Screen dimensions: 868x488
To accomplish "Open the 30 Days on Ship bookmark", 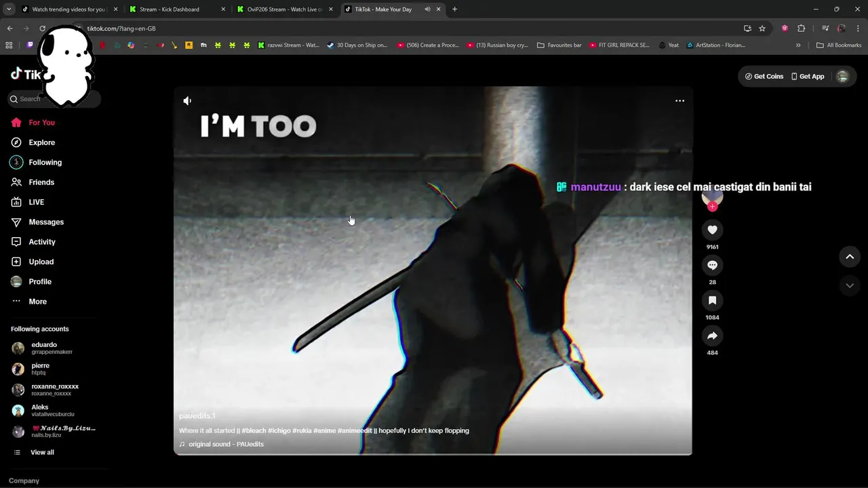I will pos(357,45).
